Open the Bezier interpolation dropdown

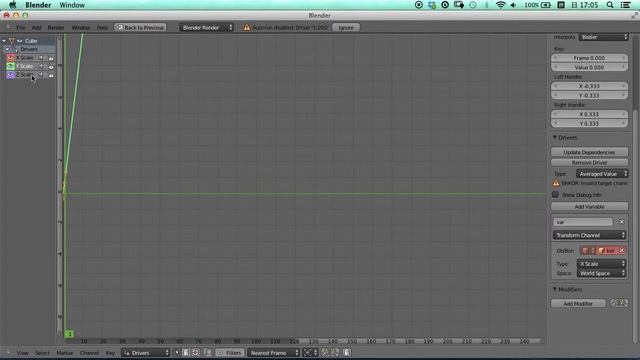pyautogui.click(x=603, y=37)
